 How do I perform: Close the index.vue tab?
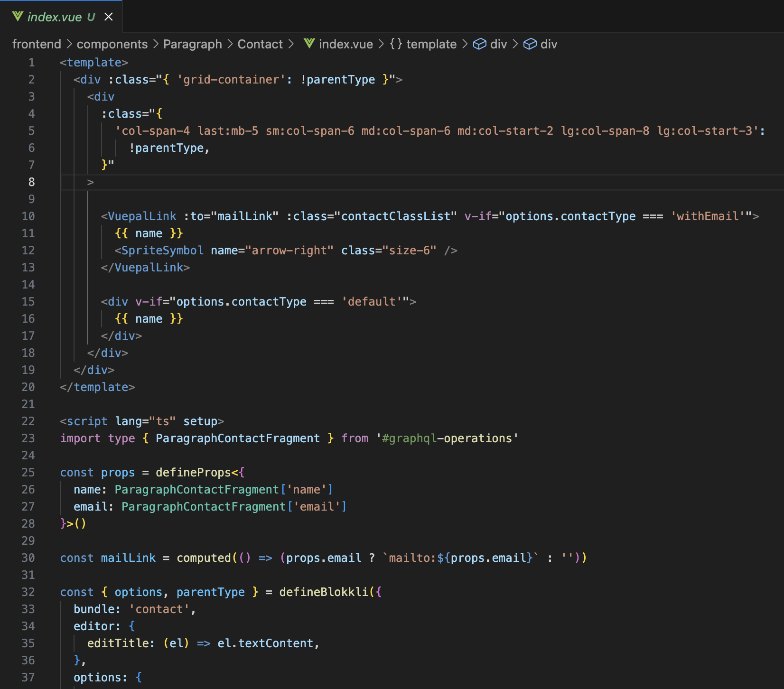[x=109, y=17]
